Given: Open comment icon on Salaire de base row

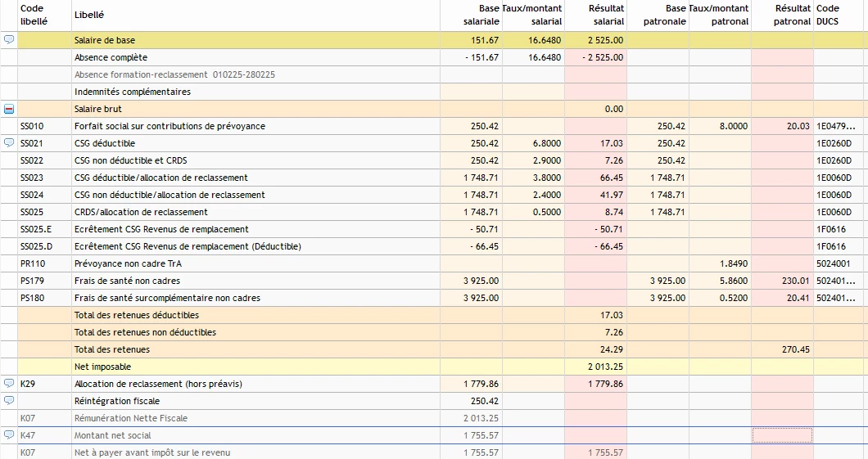Looking at the screenshot, I should [9, 40].
